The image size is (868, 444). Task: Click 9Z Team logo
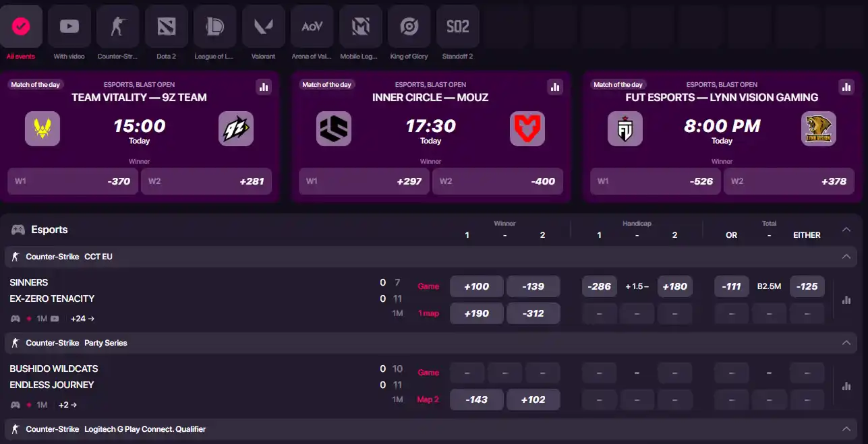tap(236, 129)
